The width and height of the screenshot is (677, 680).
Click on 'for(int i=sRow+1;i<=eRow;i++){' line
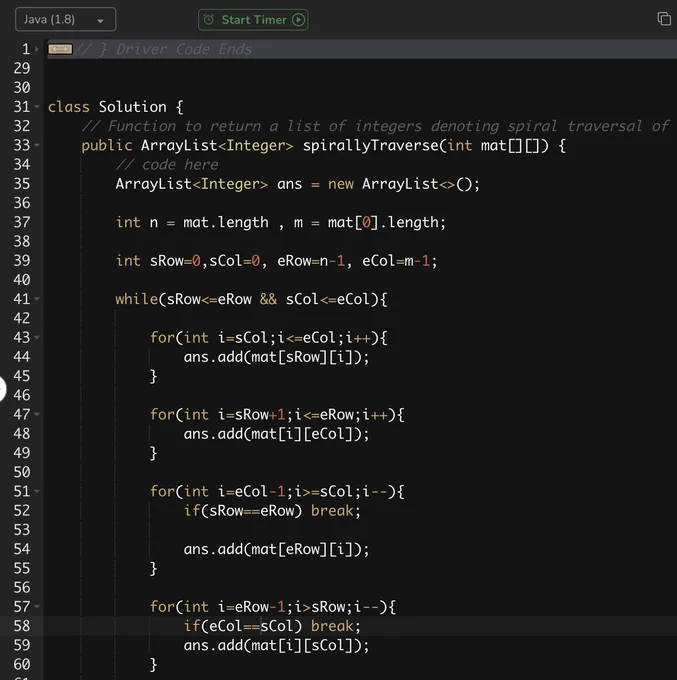point(277,415)
